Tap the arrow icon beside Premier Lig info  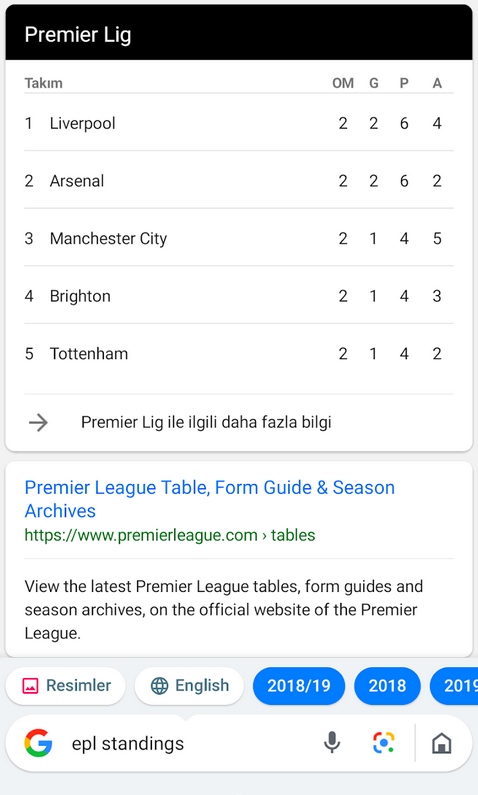[x=38, y=422]
